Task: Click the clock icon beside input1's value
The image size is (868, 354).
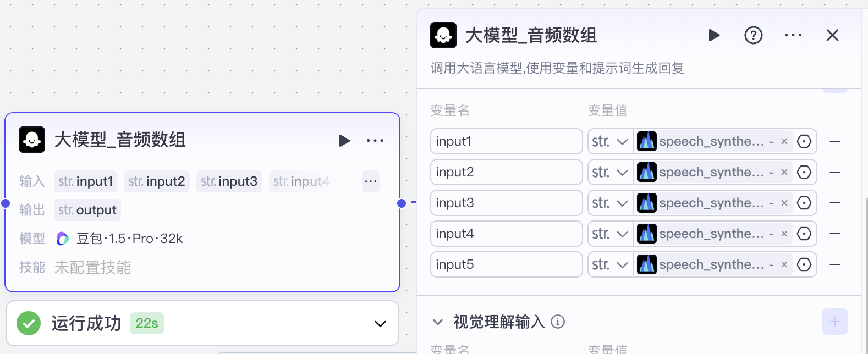Action: pyautogui.click(x=804, y=141)
